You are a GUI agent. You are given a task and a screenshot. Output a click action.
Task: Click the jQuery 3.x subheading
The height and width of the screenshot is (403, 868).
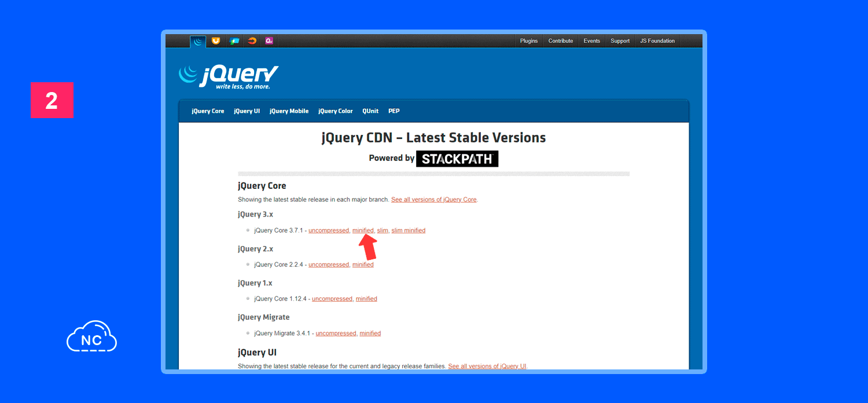pyautogui.click(x=255, y=214)
